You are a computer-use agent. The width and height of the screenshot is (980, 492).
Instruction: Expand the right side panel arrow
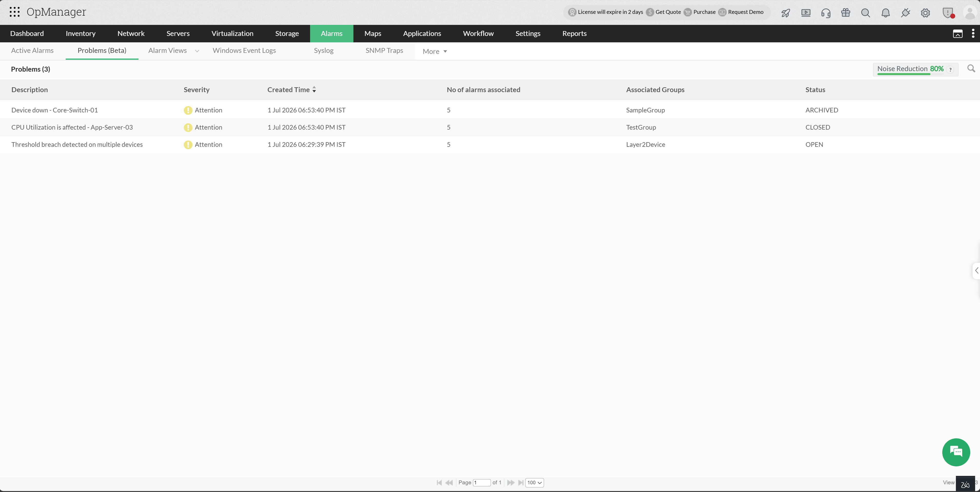click(976, 270)
